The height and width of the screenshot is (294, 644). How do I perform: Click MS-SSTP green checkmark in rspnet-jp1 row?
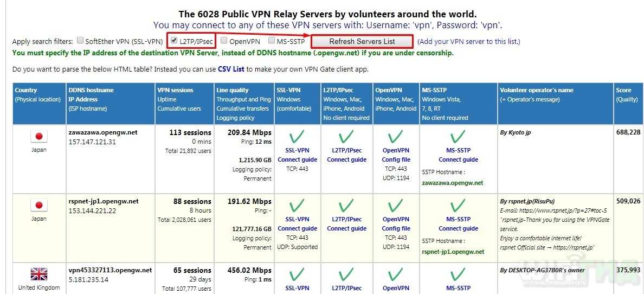pyautogui.click(x=458, y=205)
